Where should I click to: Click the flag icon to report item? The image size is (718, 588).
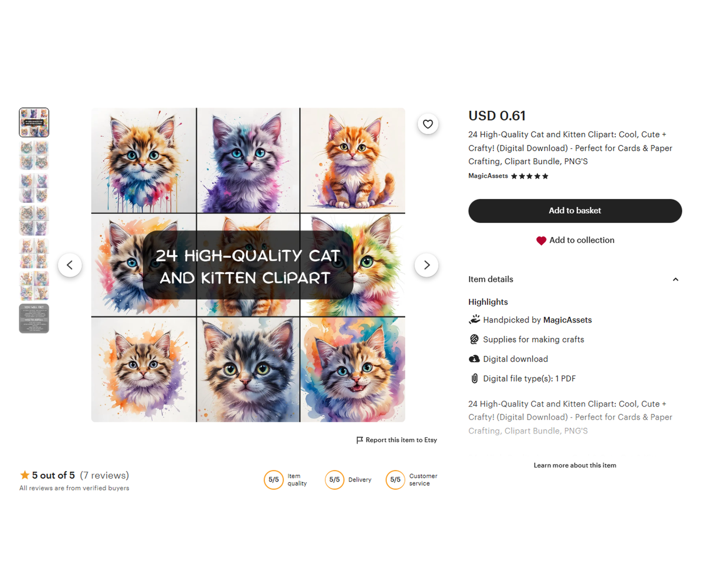click(359, 440)
